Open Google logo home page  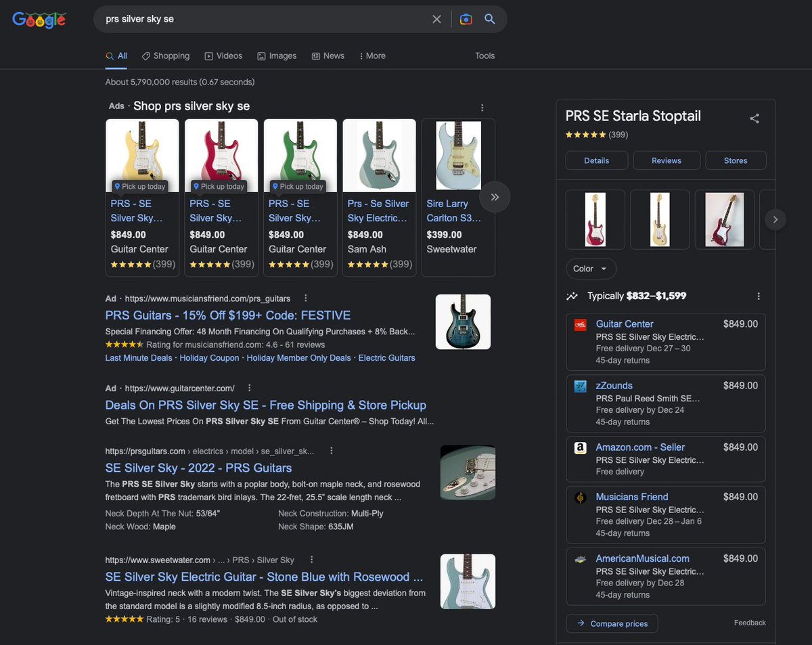[39, 20]
